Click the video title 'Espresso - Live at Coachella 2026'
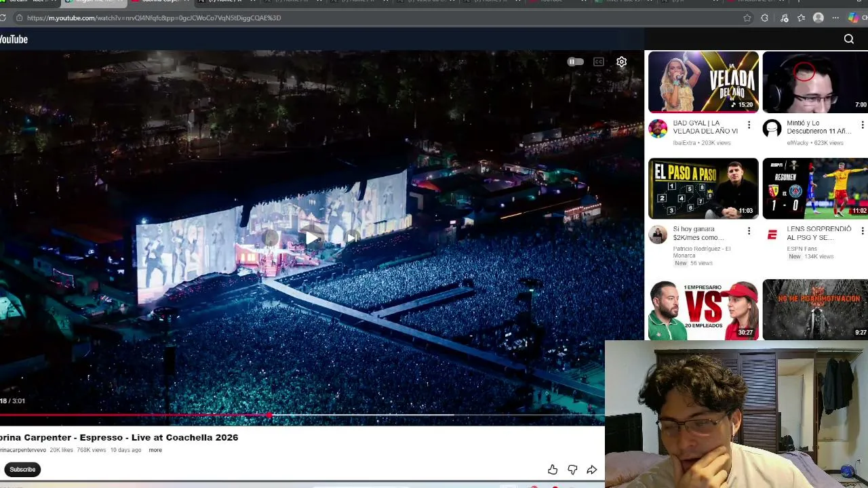The image size is (868, 488). (x=159, y=437)
